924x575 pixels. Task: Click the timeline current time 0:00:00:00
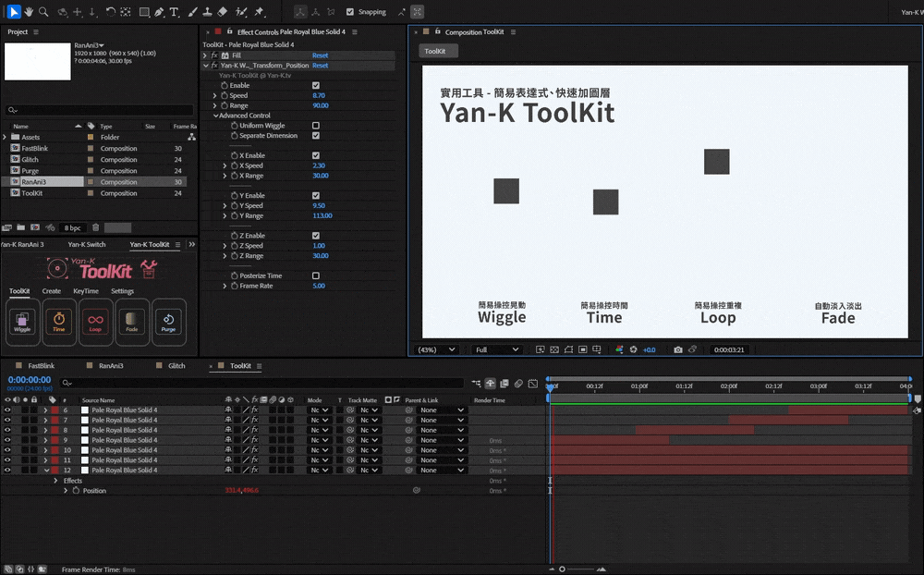[30, 380]
